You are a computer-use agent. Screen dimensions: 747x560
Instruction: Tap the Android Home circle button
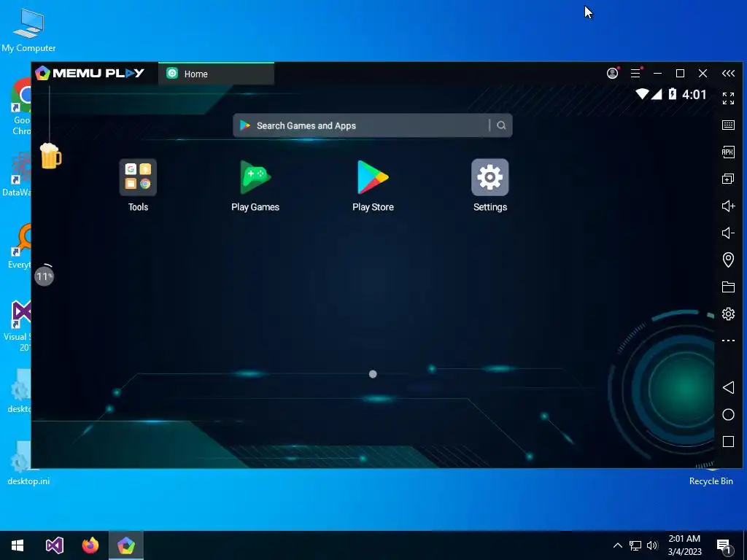point(728,415)
